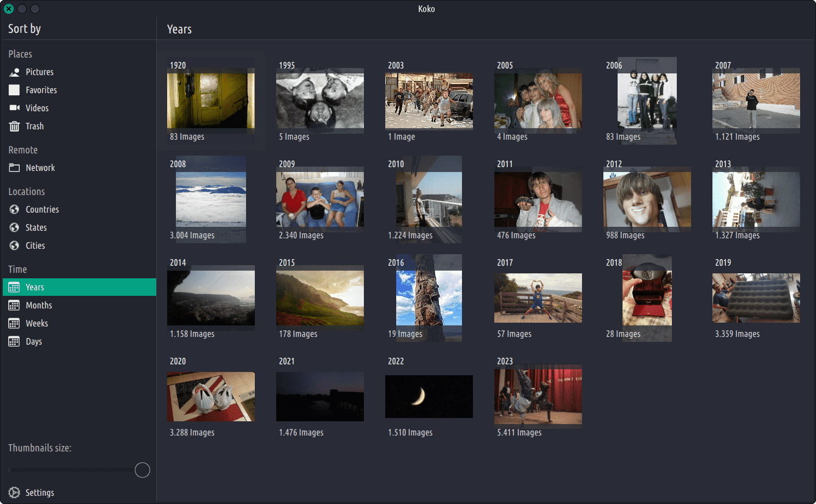The width and height of the screenshot is (816, 504).
Task: Close the Koko window
Action: (9, 9)
